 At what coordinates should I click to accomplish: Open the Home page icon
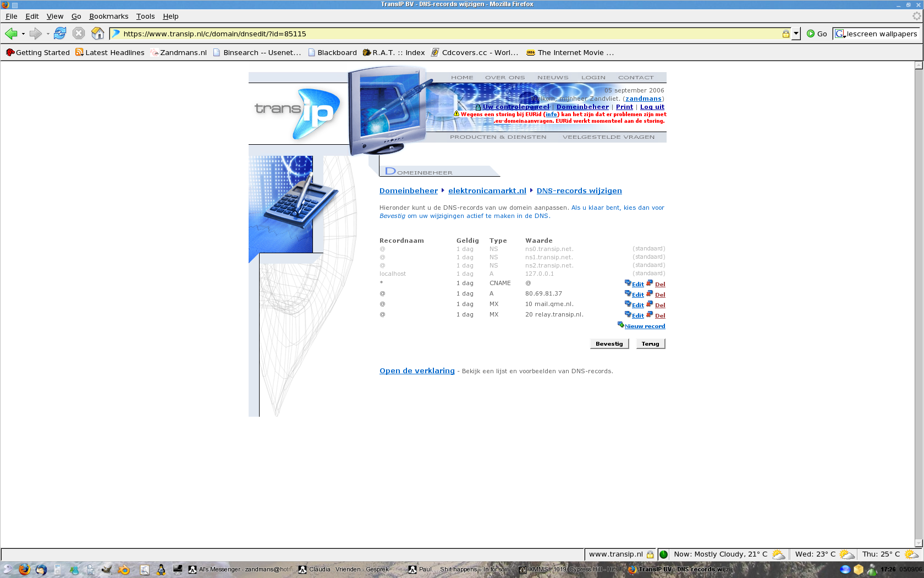[x=98, y=34]
